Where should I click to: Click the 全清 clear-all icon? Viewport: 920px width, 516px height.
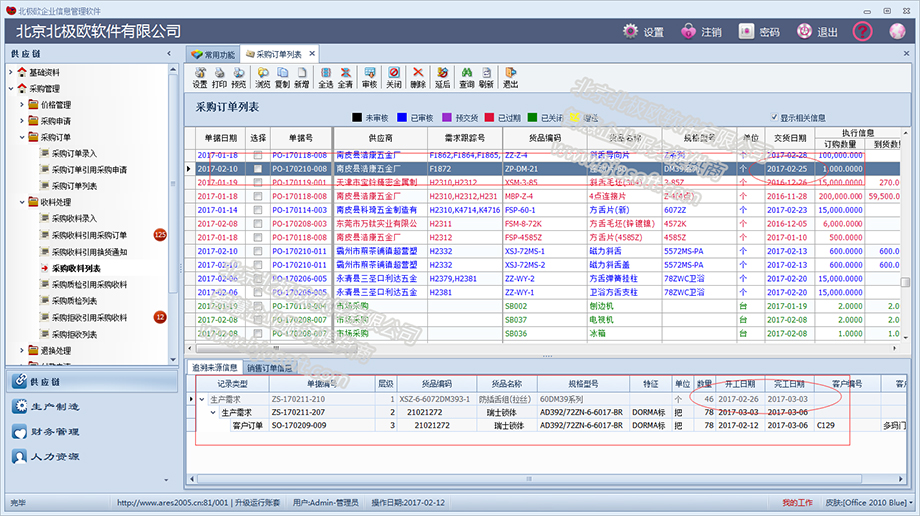click(346, 77)
